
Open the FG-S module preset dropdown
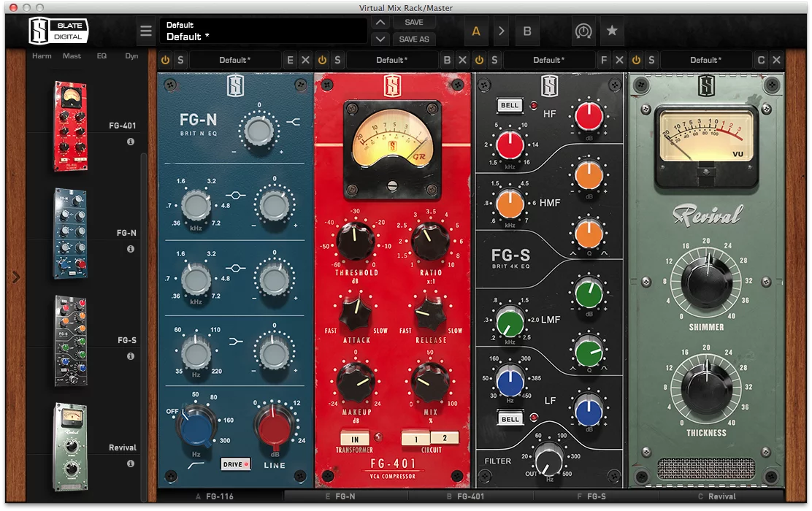coord(549,60)
